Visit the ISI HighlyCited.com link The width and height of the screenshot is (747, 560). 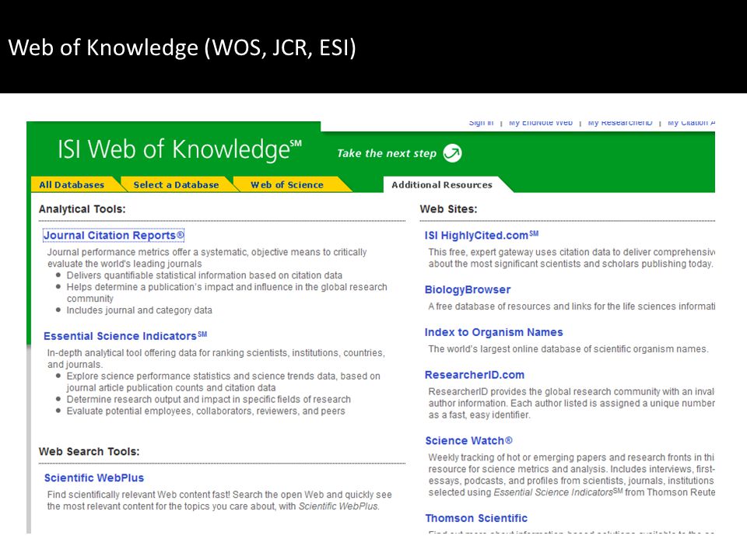(481, 235)
